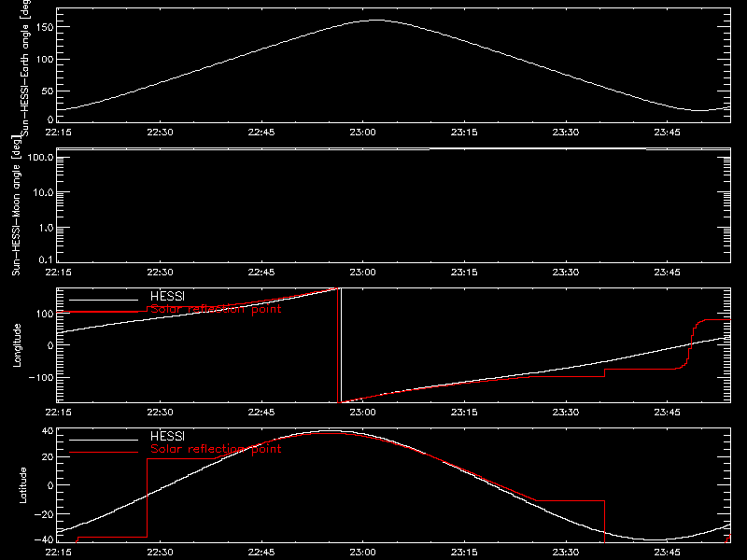Screen dimensions: 747x560
Task: Select Solar reflection point legend in Longitude plot
Action: [x=216, y=309]
